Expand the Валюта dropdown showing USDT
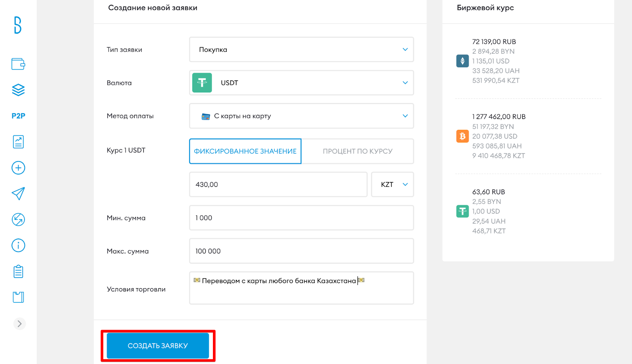The image size is (632, 364). click(x=301, y=83)
